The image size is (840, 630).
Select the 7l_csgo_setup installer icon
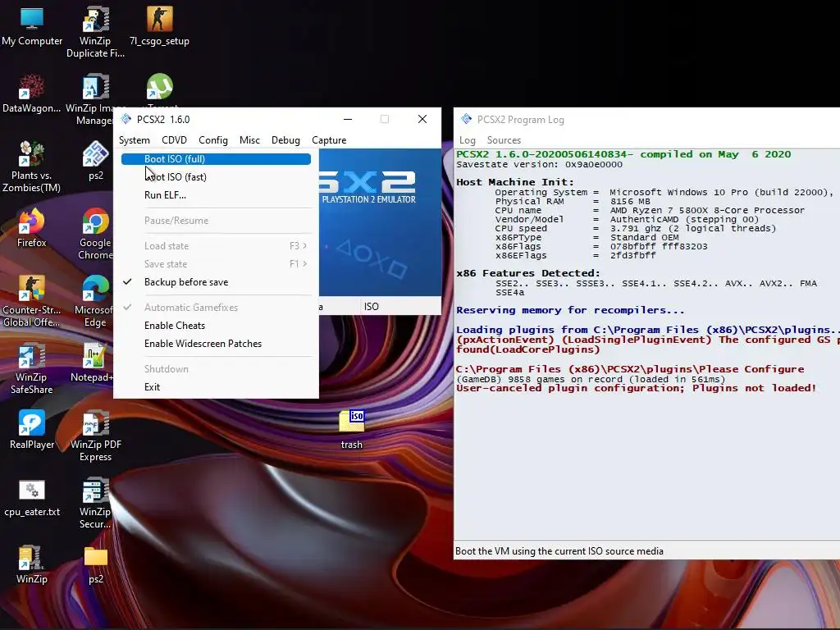[160, 27]
